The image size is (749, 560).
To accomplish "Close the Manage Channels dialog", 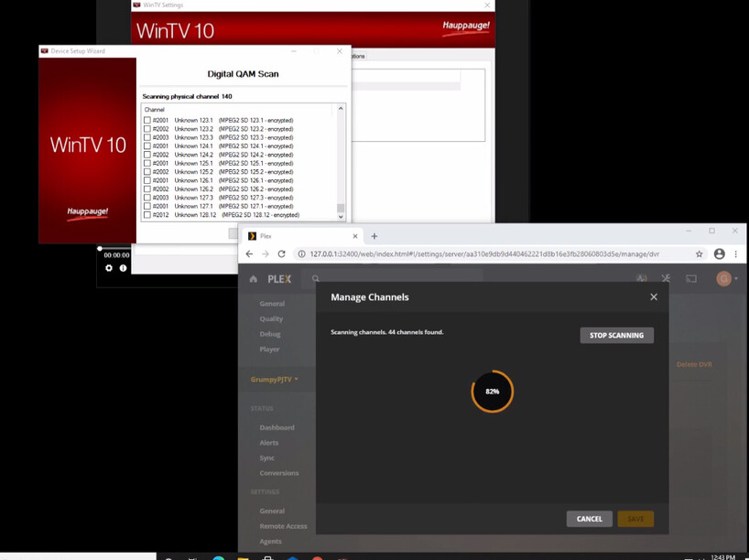I will point(654,297).
